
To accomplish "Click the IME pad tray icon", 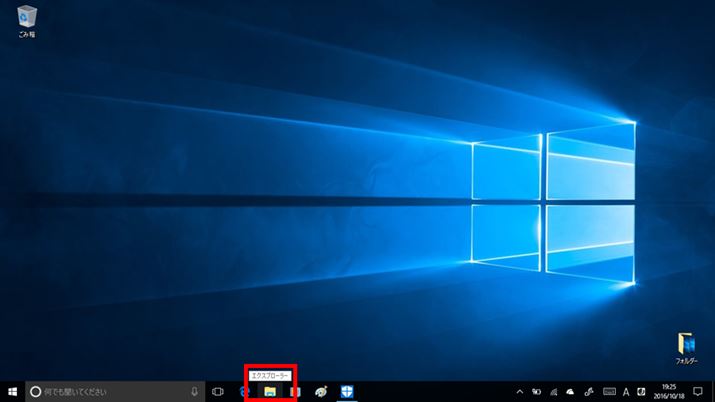I will pos(641,391).
